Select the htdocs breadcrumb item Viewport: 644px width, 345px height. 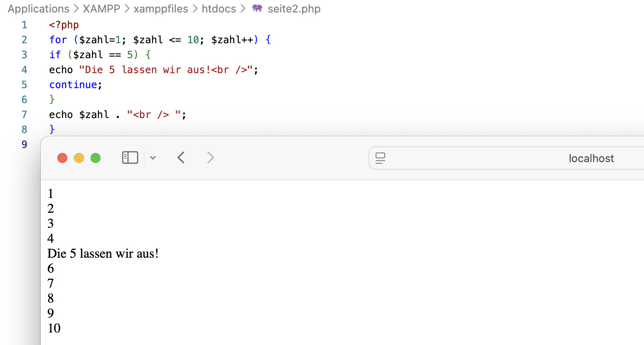[219, 9]
